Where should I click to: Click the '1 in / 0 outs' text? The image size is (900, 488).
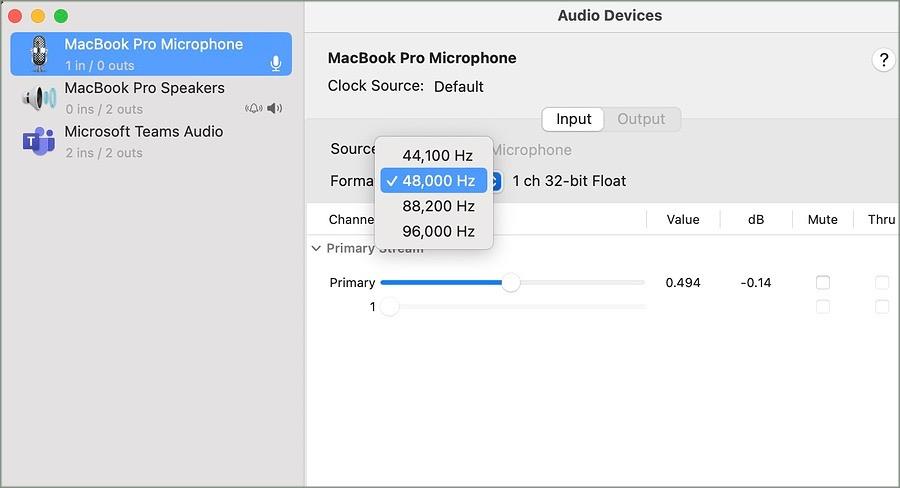pyautogui.click(x=99, y=65)
